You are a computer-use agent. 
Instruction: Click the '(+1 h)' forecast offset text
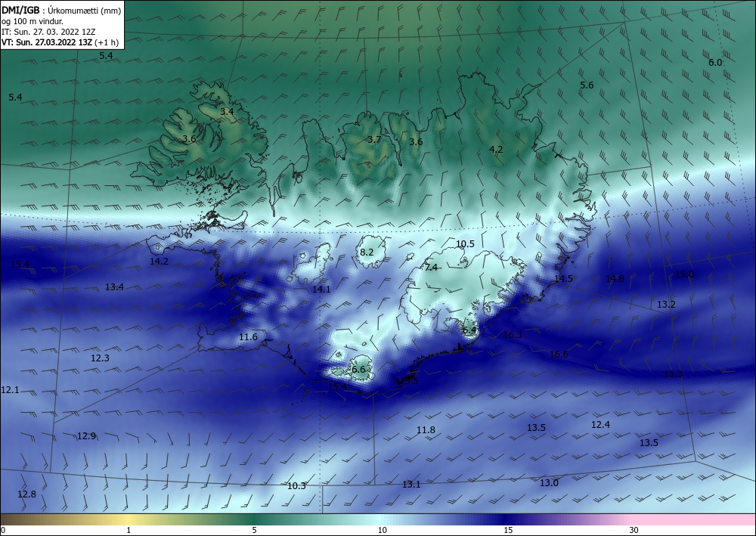click(x=106, y=42)
